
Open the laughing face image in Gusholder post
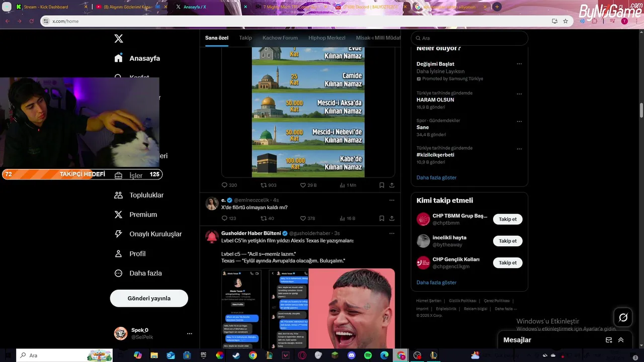pyautogui.click(x=352, y=309)
